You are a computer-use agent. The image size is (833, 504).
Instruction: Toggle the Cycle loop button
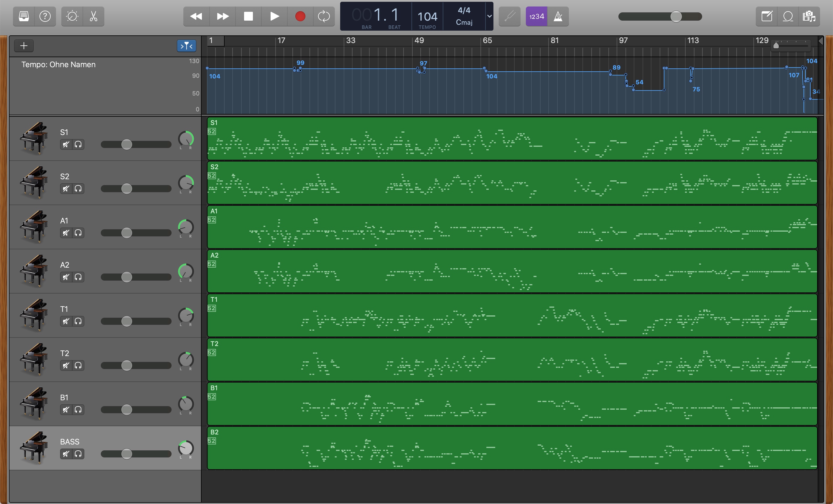(x=324, y=16)
